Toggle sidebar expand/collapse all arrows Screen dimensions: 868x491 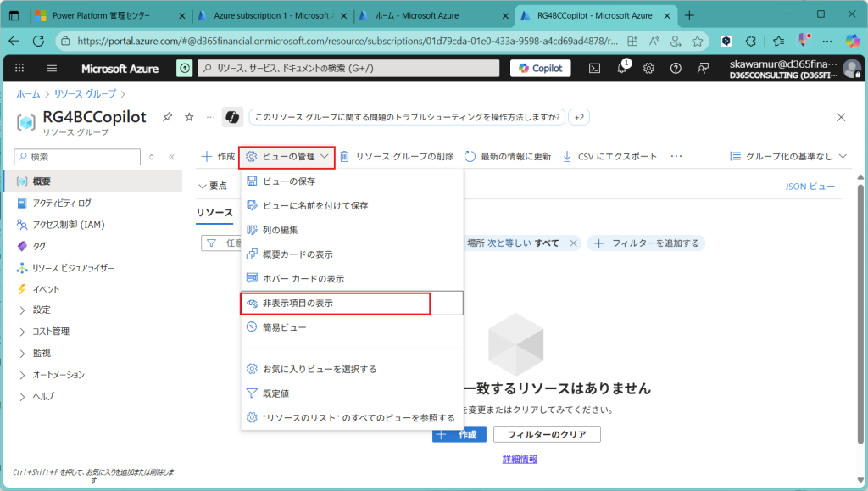click(152, 157)
